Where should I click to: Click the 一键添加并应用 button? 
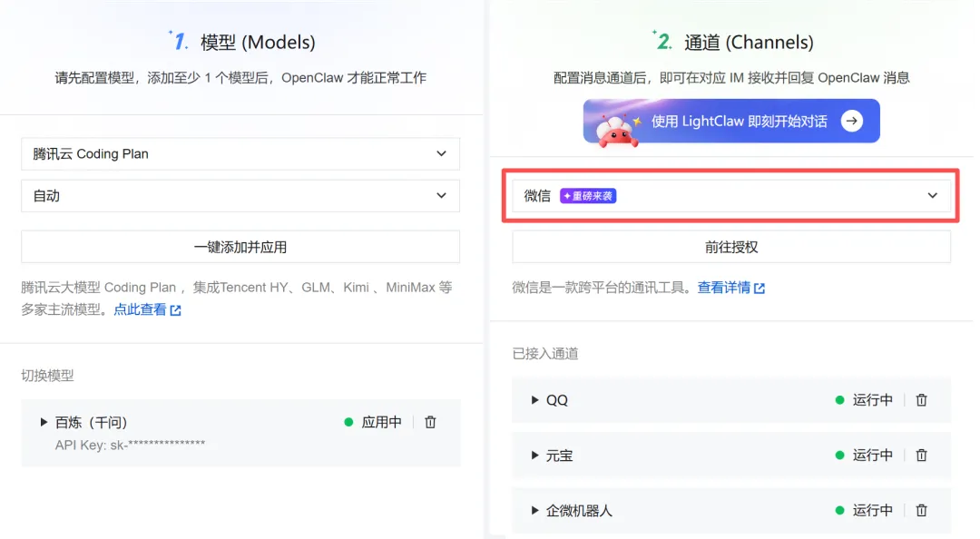[x=240, y=247]
